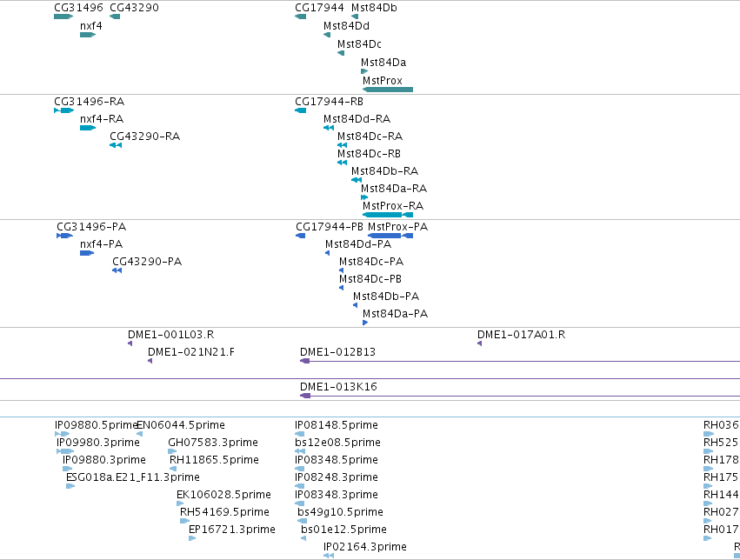This screenshot has width=740, height=560.
Task: Select the Mst84Db gene arrow
Action: point(355,17)
